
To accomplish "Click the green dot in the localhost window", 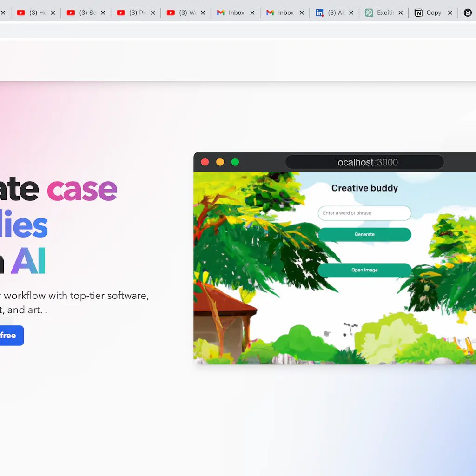I will 235,162.
